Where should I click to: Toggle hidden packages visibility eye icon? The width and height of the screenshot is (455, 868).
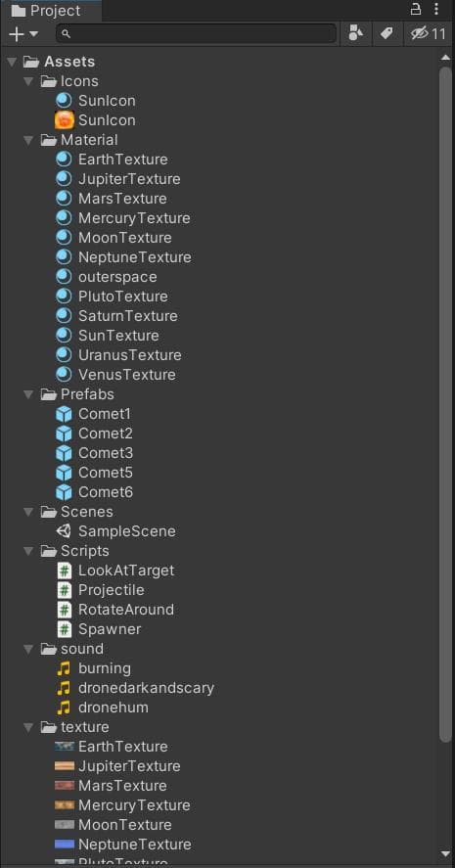click(428, 34)
